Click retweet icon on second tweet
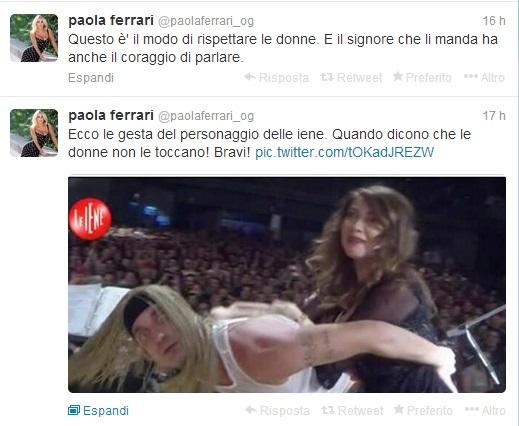The image size is (519, 426). 328,410
